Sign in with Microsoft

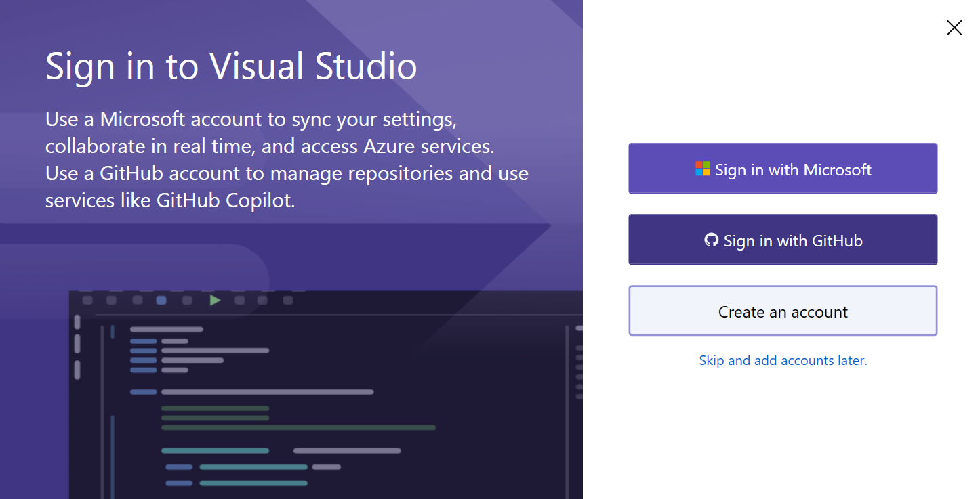[783, 169]
